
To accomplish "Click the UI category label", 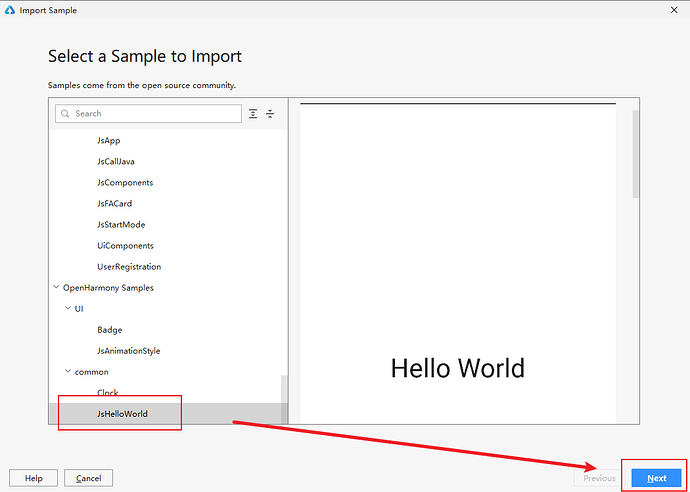I will pyautogui.click(x=79, y=309).
